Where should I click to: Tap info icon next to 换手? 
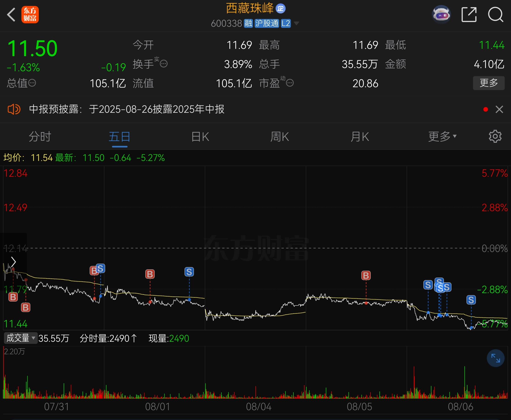click(164, 64)
